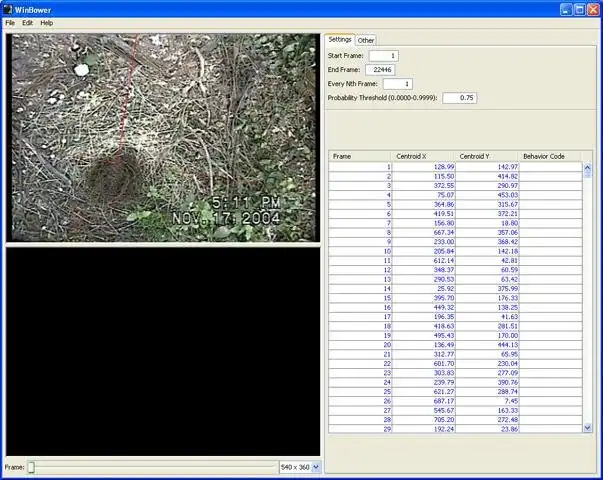Open the File menu
Viewport: 603px width, 480px height.
(10, 23)
